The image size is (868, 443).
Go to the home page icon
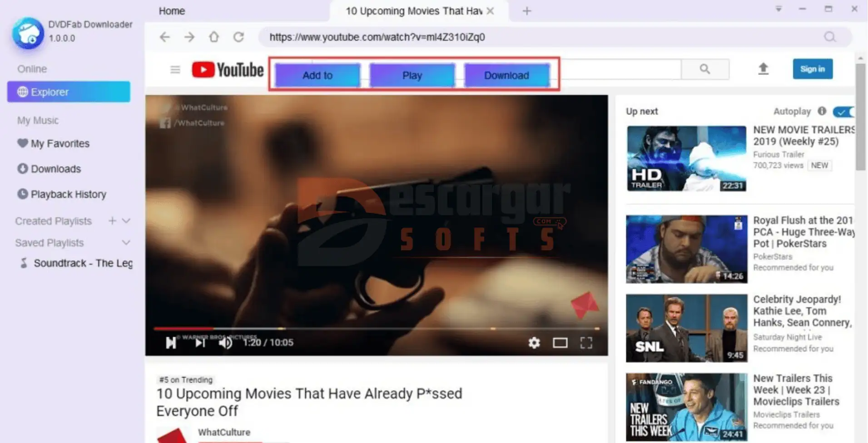click(214, 37)
